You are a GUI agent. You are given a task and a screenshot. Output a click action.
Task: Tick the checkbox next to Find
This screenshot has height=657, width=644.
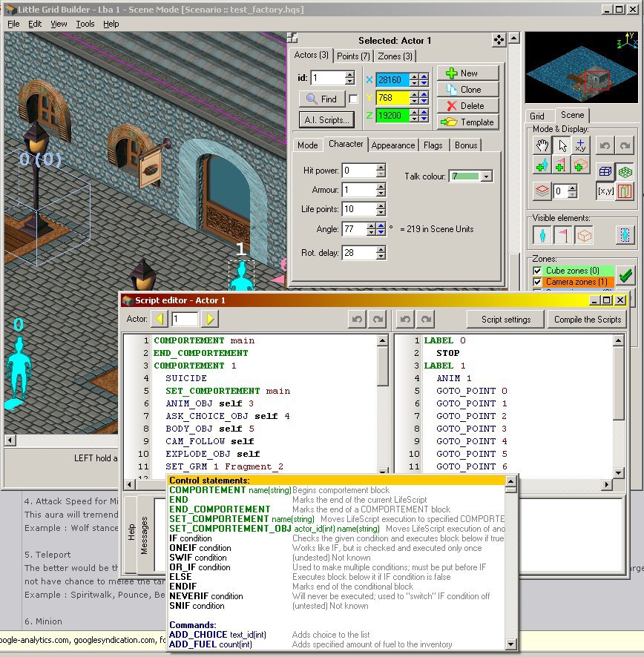tap(353, 99)
